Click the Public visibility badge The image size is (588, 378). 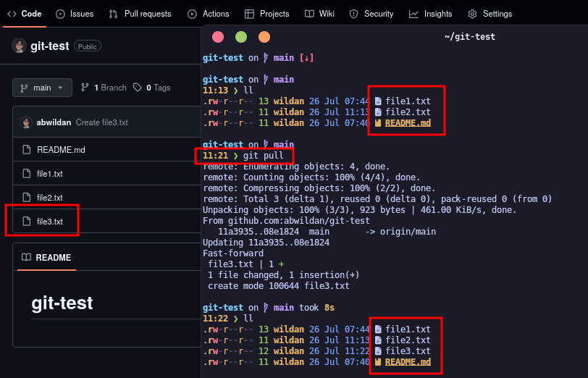tap(88, 46)
